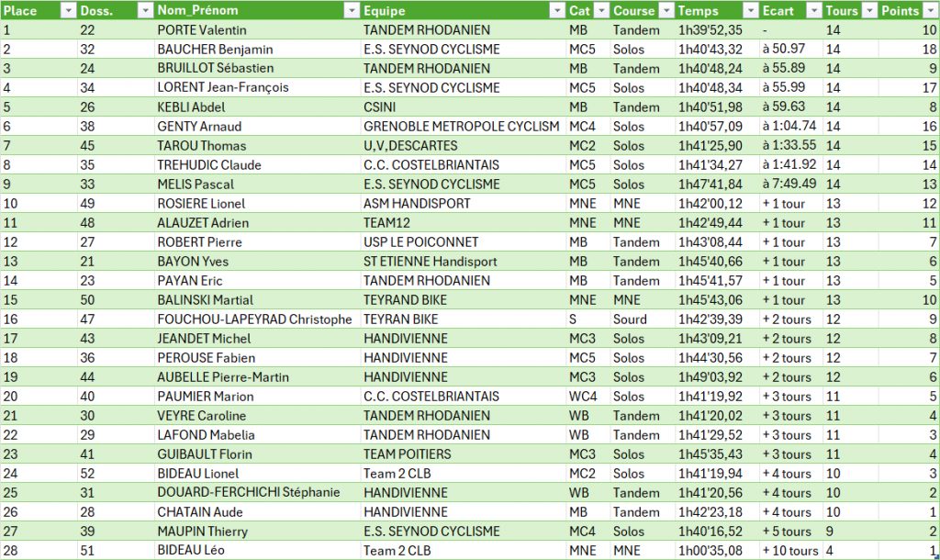Open the Equipe column filter dropdown
940x560 pixels.
[557, 11]
